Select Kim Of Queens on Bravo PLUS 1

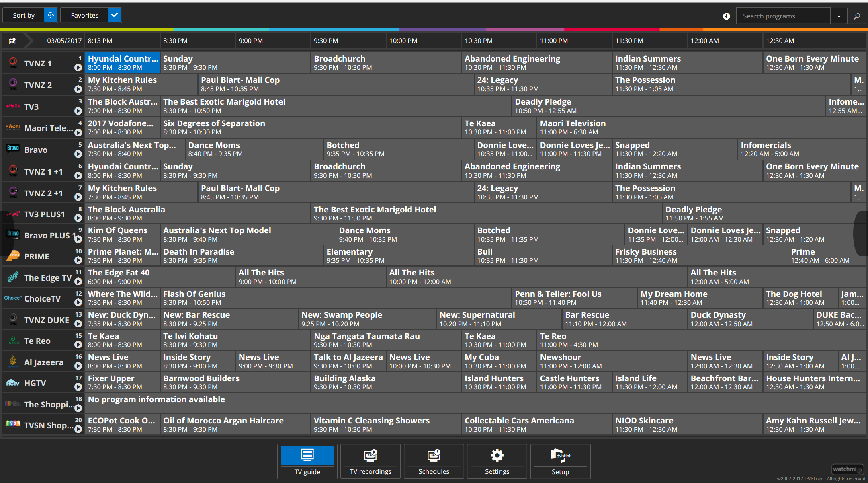coord(123,235)
